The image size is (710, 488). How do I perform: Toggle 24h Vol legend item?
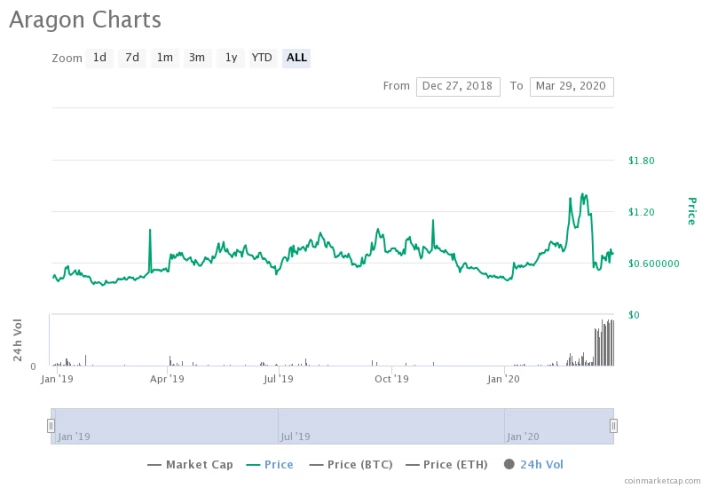[534, 464]
